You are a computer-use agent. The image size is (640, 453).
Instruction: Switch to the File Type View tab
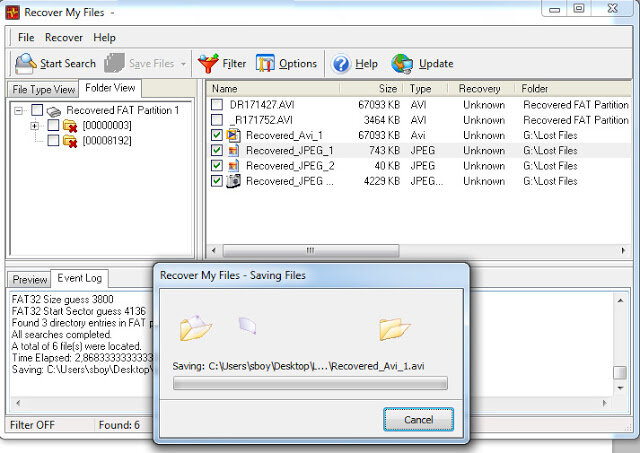43,89
